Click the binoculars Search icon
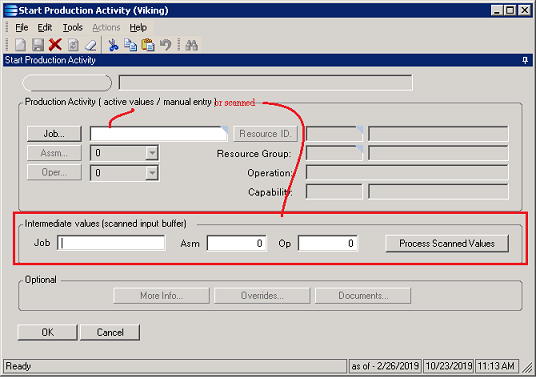Viewport: 536px width, 379px height. coord(191,45)
